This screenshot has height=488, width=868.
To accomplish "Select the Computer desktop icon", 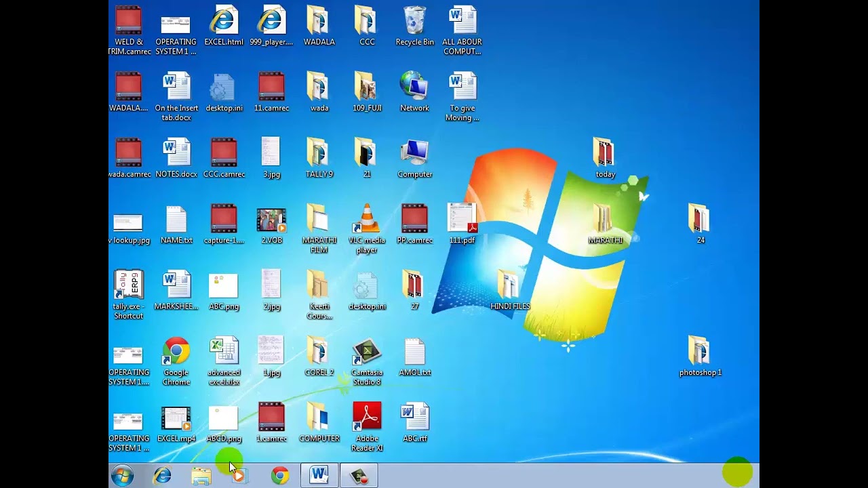I will [x=414, y=159].
